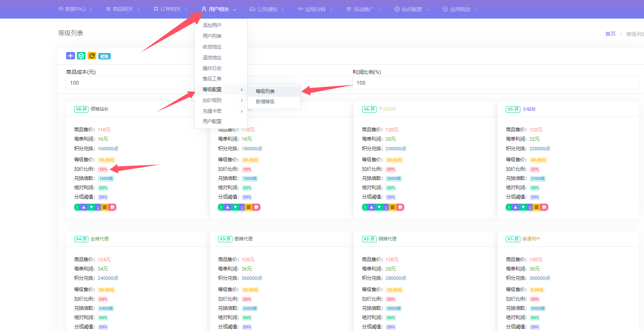
Task: Choose 用户列表 in the user menu
Action: click(x=212, y=36)
